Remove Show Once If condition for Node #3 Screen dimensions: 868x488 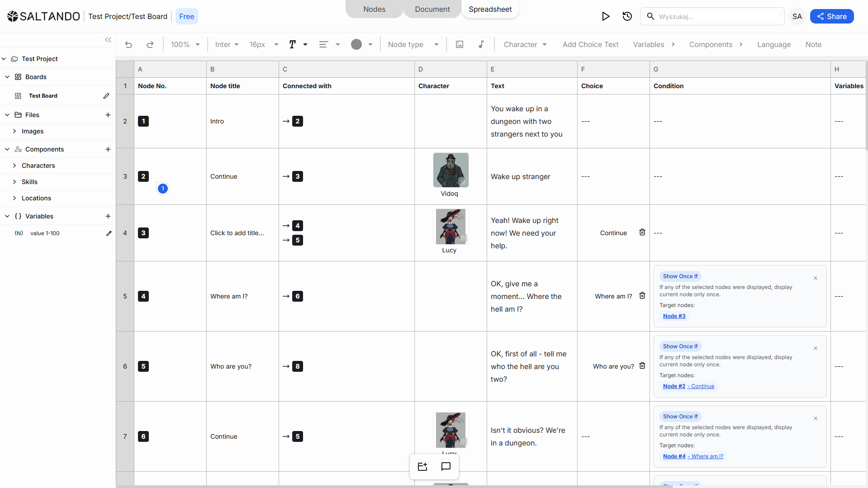[816, 278]
